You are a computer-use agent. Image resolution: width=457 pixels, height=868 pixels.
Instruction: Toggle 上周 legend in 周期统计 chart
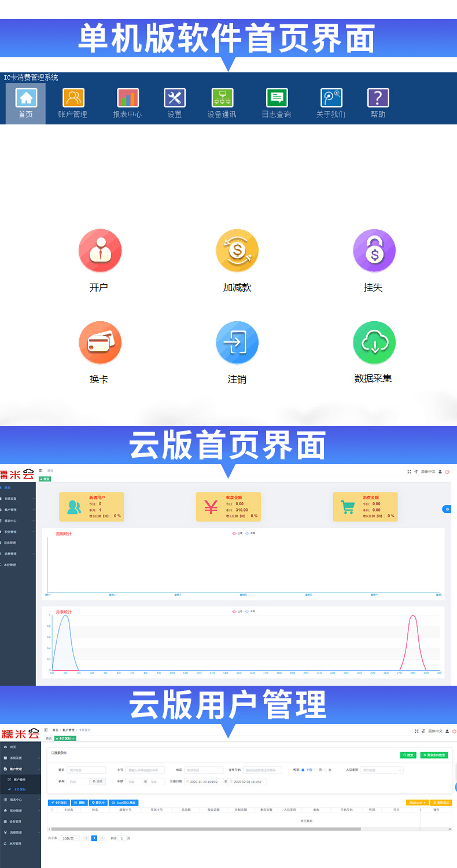tap(237, 533)
